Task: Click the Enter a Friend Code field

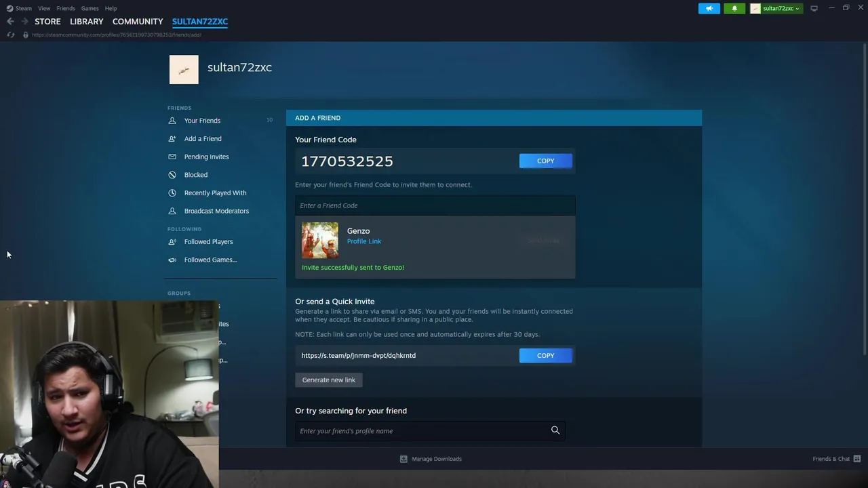Action: click(x=435, y=205)
